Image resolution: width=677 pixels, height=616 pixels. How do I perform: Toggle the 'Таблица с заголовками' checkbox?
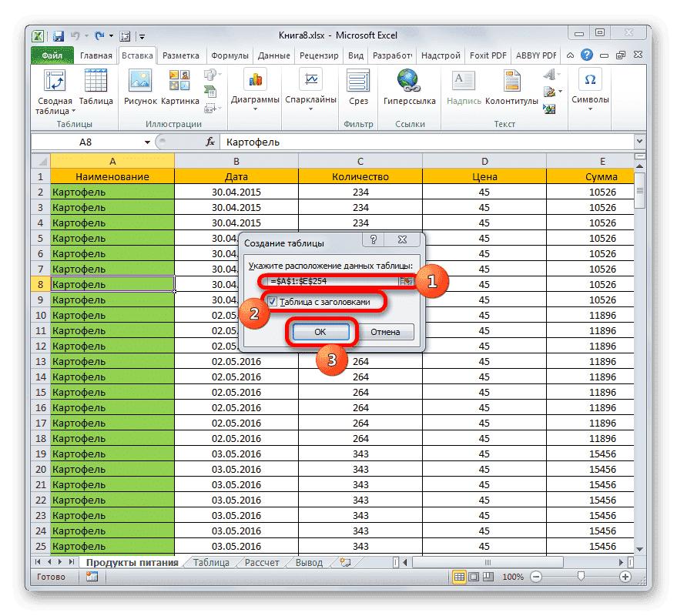tap(273, 302)
